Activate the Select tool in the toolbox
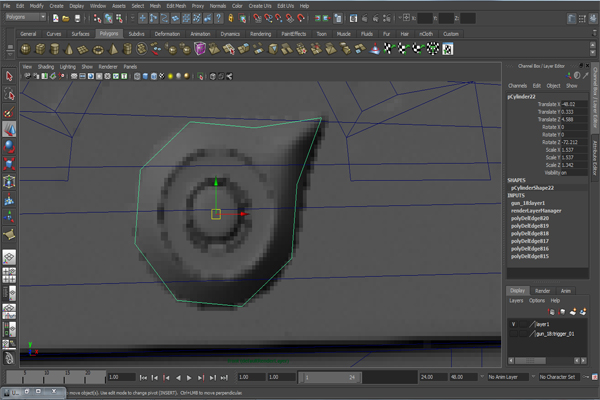This screenshot has height=400, width=600. [x=9, y=76]
